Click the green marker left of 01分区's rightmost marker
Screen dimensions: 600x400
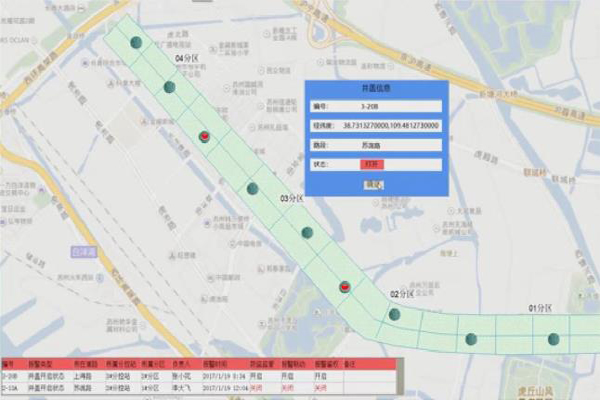point(470,339)
